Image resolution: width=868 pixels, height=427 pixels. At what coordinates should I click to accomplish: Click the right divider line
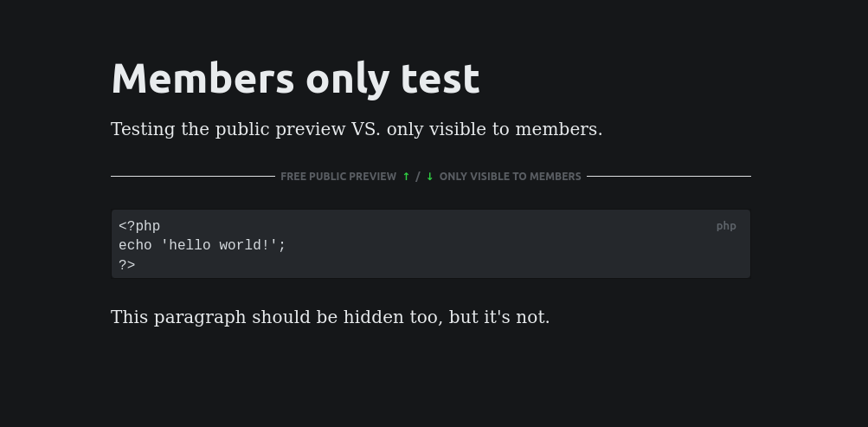pos(669,176)
